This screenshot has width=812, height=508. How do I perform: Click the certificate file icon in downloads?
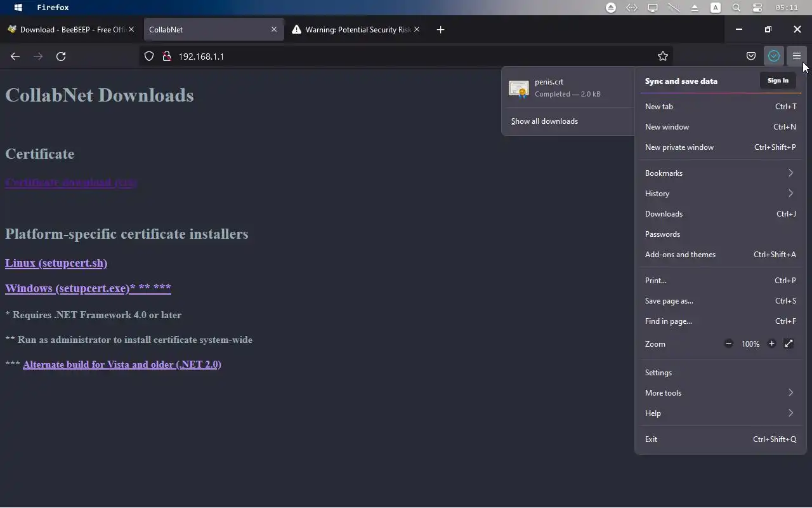click(519, 89)
